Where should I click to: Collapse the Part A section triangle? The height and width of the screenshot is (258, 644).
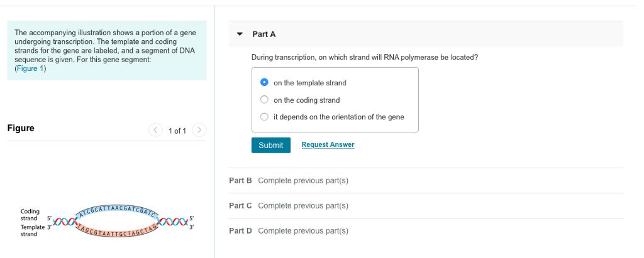click(x=240, y=34)
